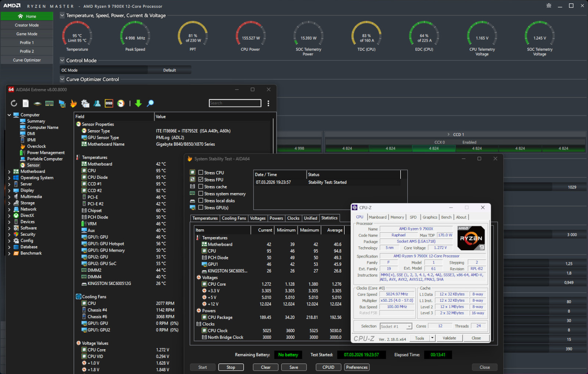Switch to the Cooling Fans tab

tap(234, 218)
